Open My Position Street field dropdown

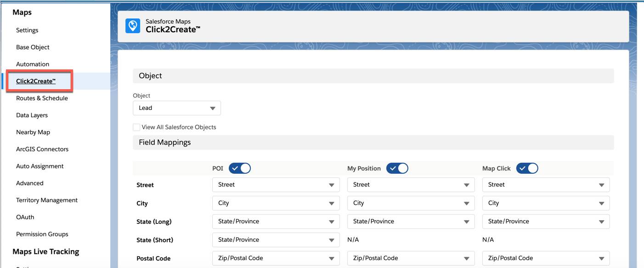pos(411,185)
